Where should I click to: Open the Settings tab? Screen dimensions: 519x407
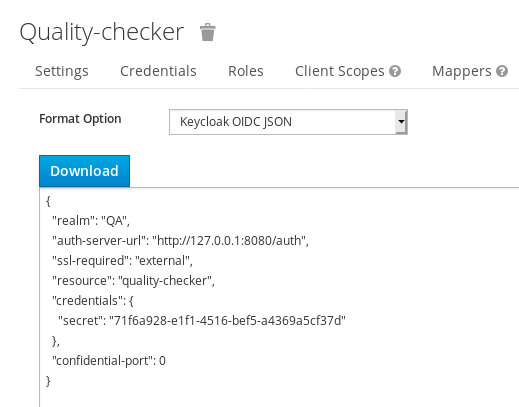click(62, 71)
